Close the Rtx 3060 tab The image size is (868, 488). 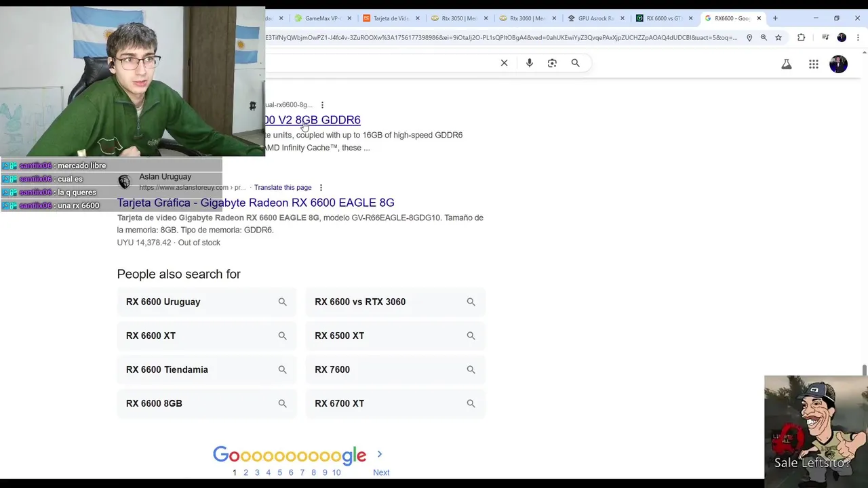pos(554,18)
